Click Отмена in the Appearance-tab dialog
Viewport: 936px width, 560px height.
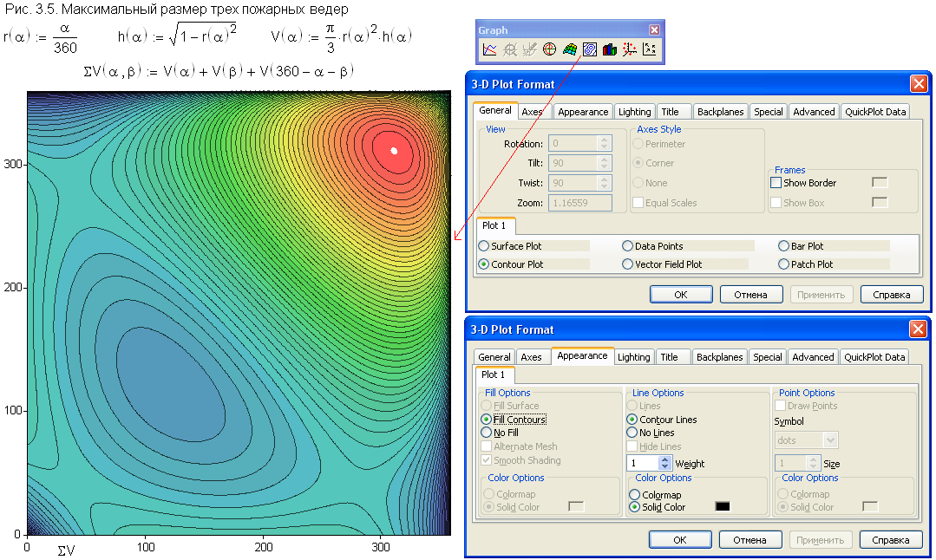(x=749, y=540)
